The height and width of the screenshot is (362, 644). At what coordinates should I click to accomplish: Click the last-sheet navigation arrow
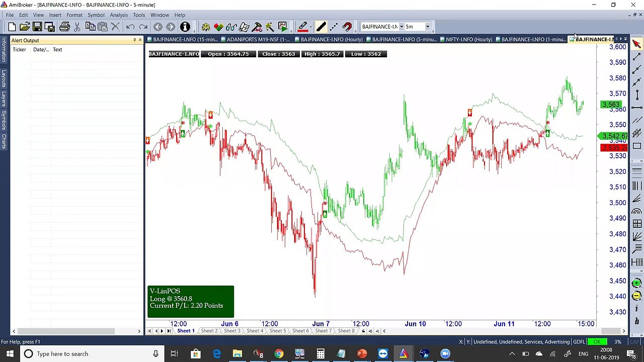(x=169, y=331)
